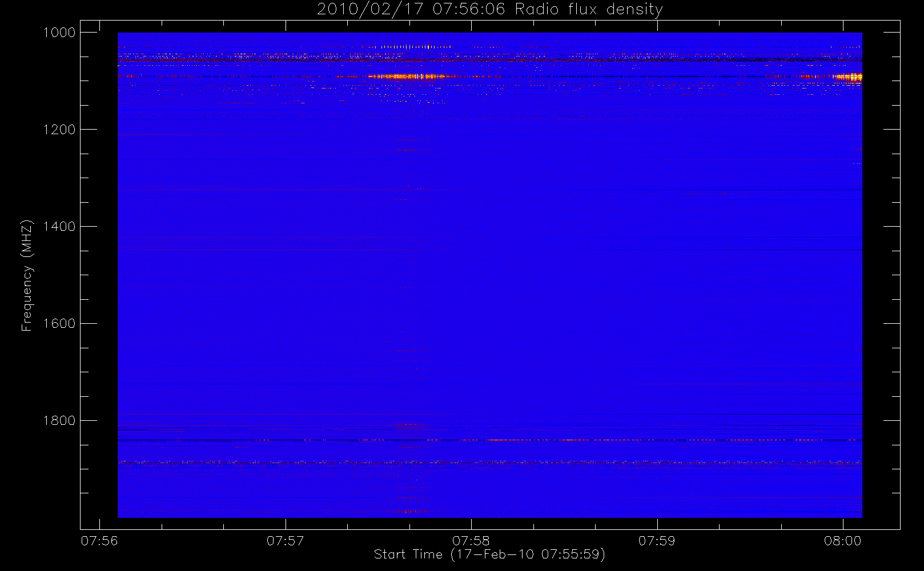Click the 1200 frequency tick label
This screenshot has width=924, height=571.
59,130
